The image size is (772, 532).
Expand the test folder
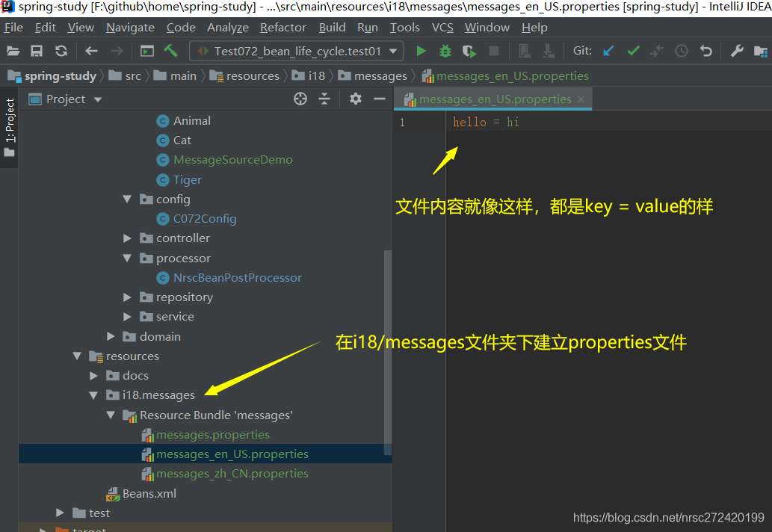tap(60, 513)
